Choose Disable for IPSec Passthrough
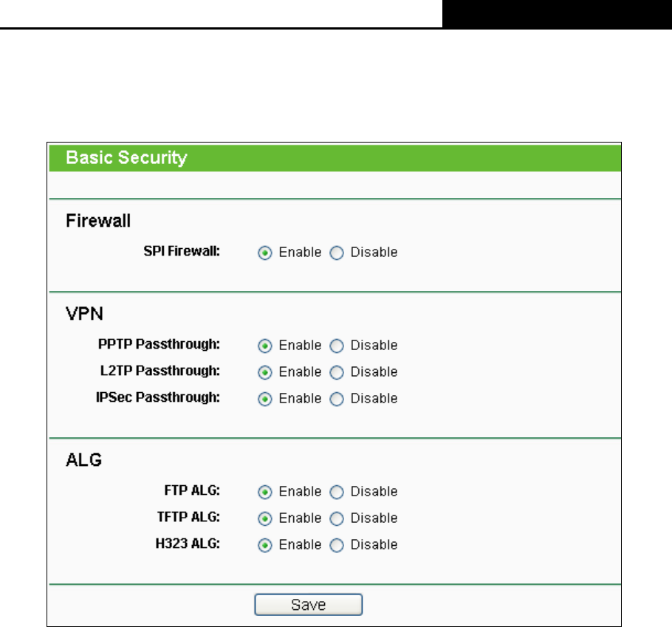The height and width of the screenshot is (627, 672). point(337,399)
